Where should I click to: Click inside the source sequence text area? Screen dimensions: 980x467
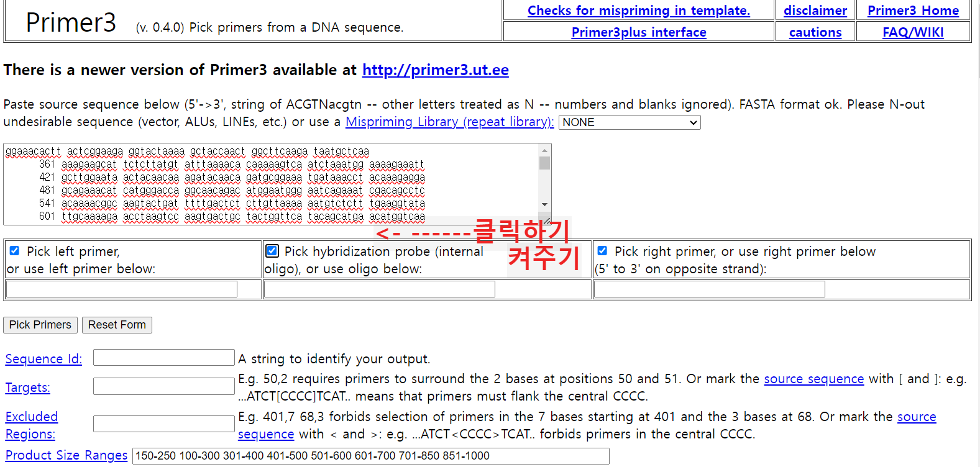(271, 184)
